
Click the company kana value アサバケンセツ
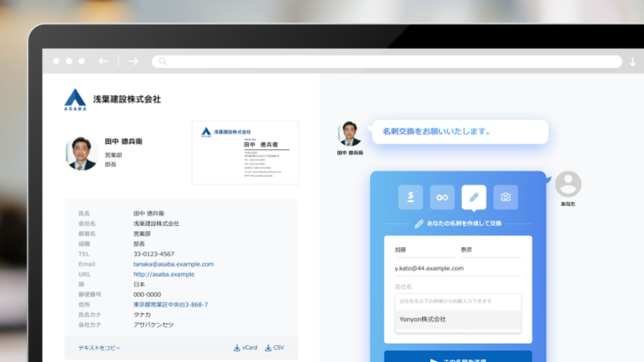point(153,325)
